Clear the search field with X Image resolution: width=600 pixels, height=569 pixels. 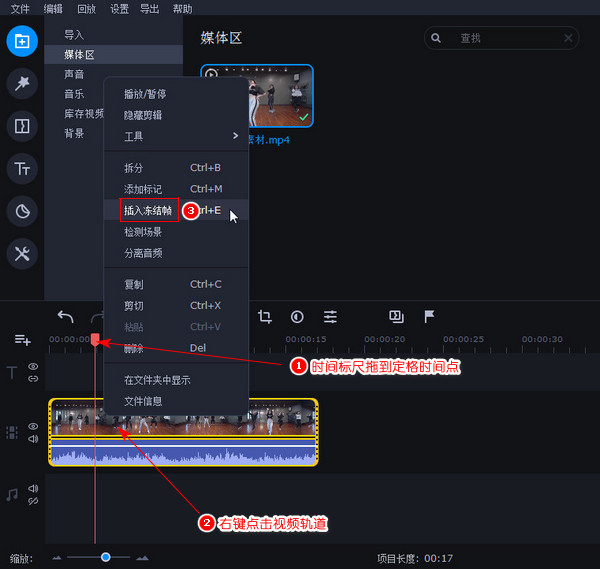click(x=568, y=38)
